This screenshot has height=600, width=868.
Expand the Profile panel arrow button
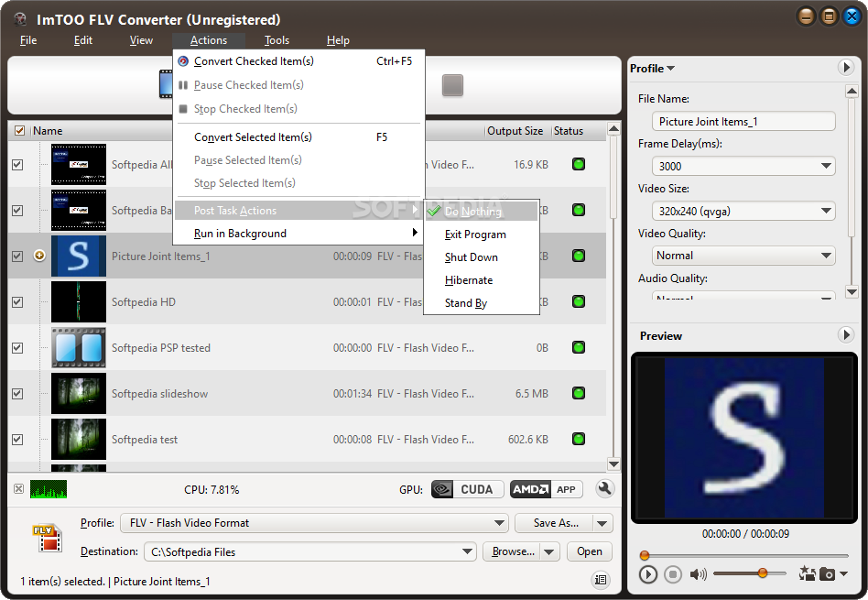[845, 68]
